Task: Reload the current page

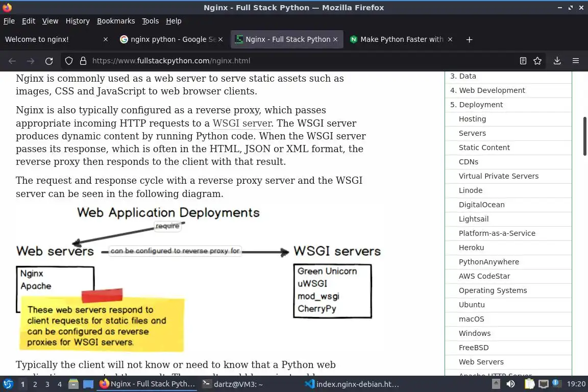Action: pyautogui.click(x=49, y=61)
